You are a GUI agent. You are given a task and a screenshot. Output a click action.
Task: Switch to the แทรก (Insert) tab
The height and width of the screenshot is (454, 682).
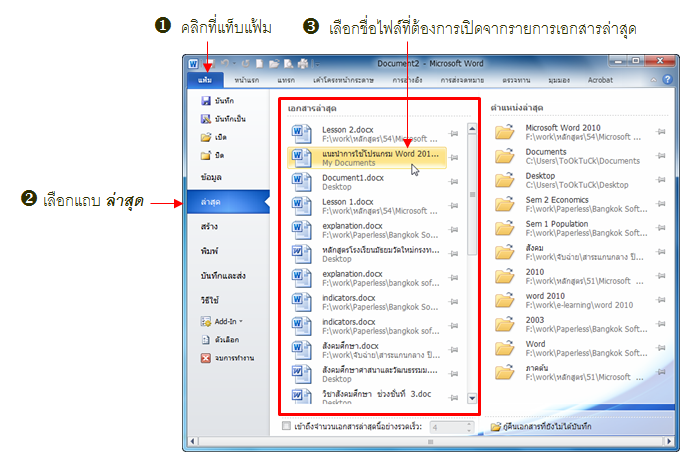point(286,80)
